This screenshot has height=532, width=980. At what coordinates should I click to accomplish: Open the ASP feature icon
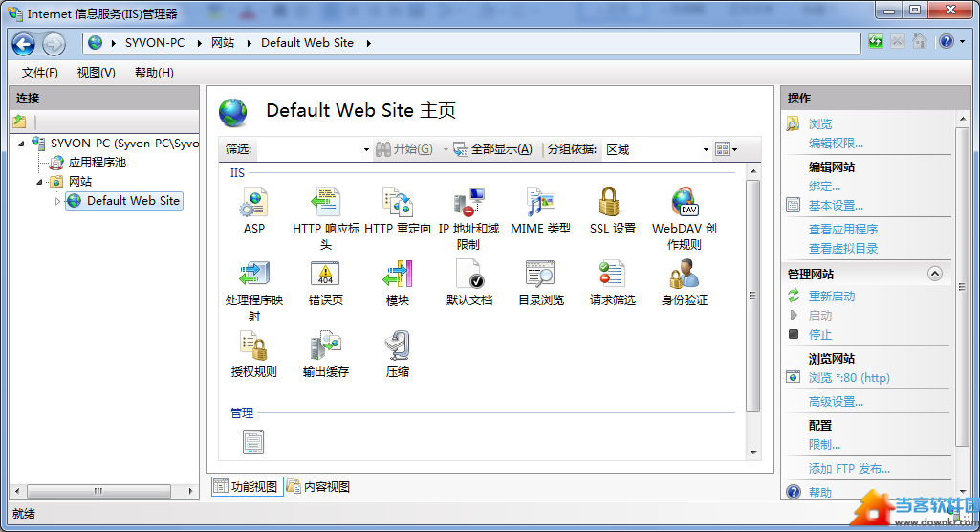(x=253, y=203)
